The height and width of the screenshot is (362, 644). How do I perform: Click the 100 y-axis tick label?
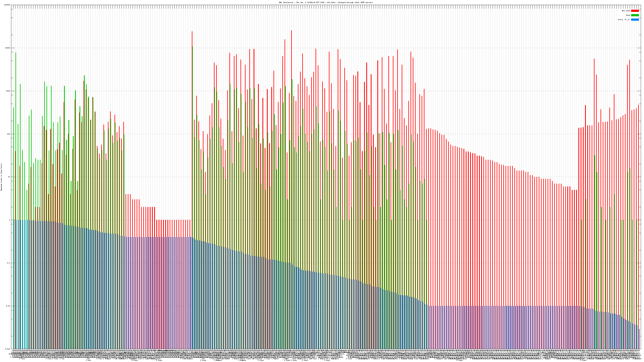[x=9, y=134]
